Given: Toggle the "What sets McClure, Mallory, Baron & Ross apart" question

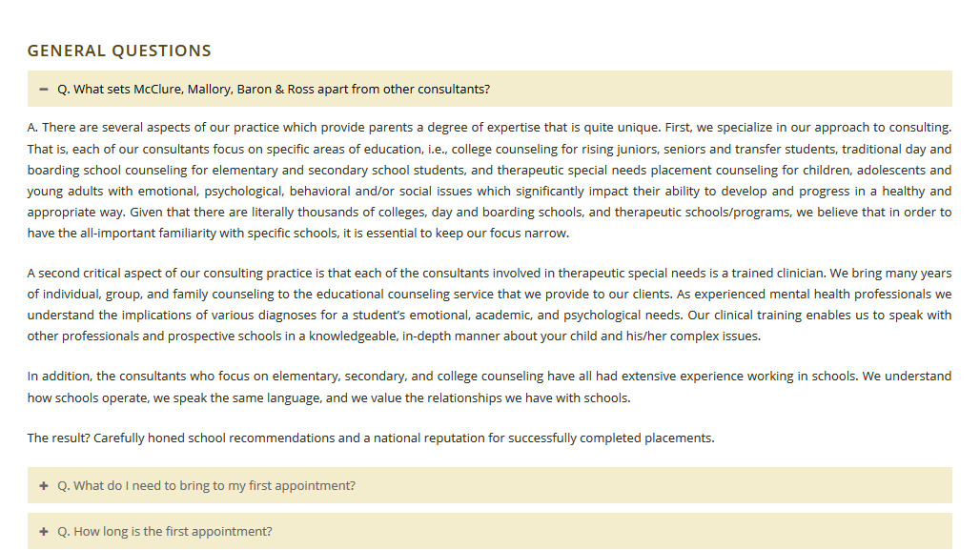Looking at the screenshot, I should click(489, 89).
